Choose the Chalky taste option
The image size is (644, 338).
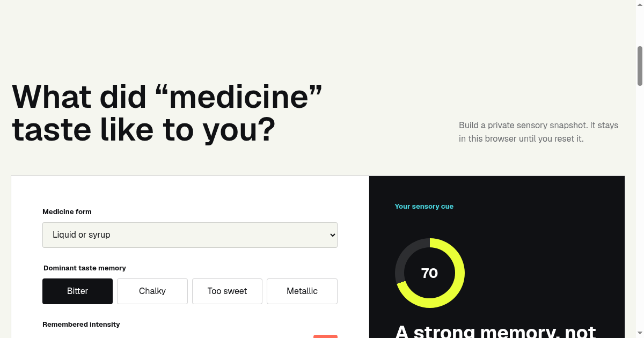pos(152,291)
